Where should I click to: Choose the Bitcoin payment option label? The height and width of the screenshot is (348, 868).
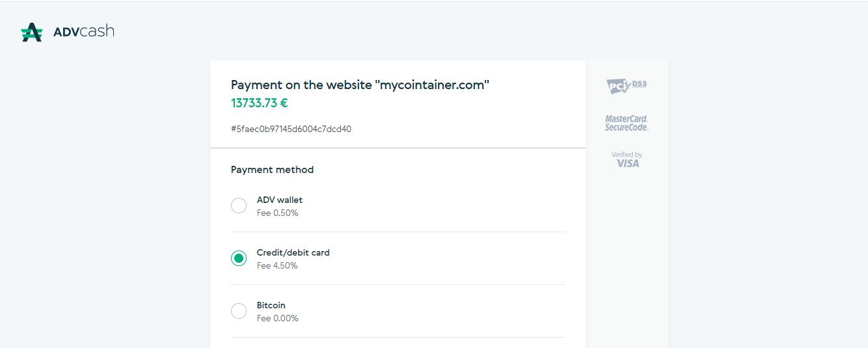click(271, 305)
